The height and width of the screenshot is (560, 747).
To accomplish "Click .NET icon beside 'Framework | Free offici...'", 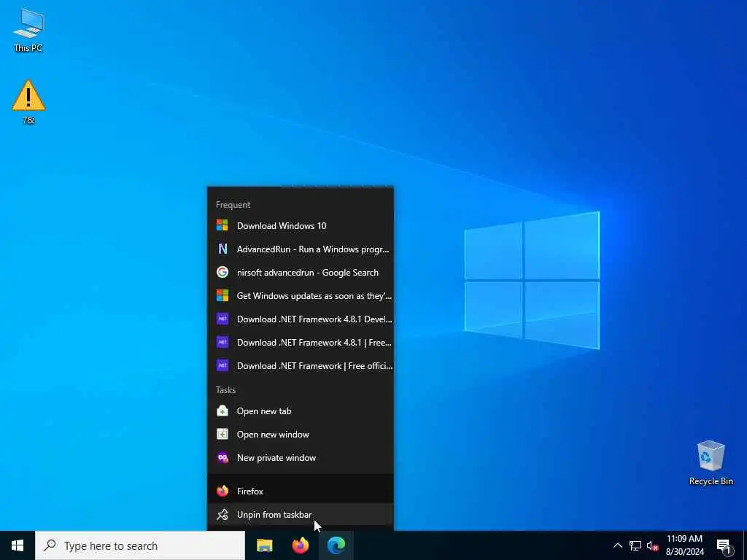I will pos(222,365).
